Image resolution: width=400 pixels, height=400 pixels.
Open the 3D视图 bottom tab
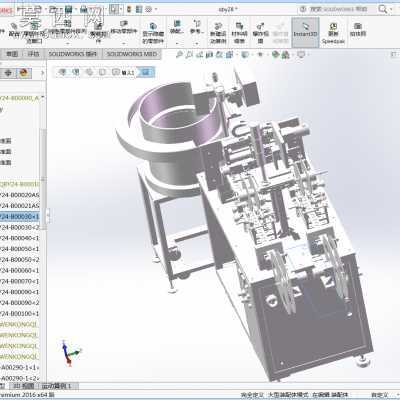point(23,386)
